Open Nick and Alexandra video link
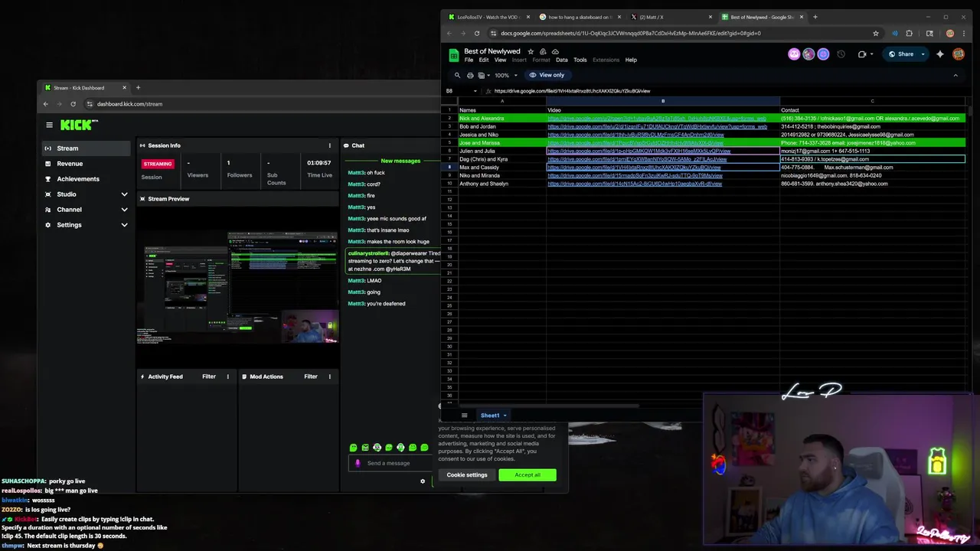The width and height of the screenshot is (980, 551). click(x=657, y=119)
